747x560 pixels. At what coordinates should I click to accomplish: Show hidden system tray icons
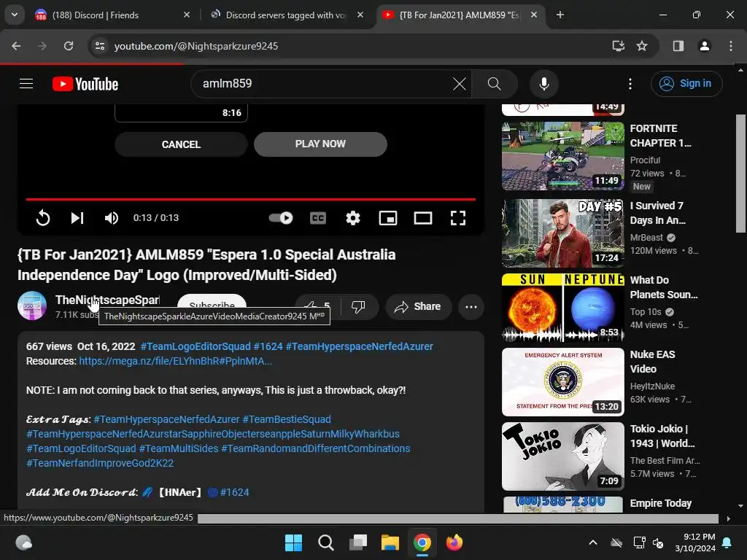[593, 542]
